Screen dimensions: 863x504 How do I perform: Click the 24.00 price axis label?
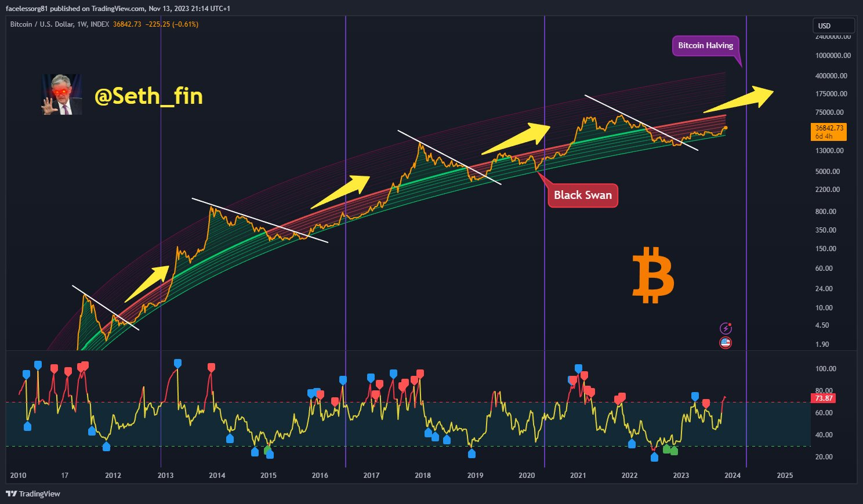click(824, 289)
